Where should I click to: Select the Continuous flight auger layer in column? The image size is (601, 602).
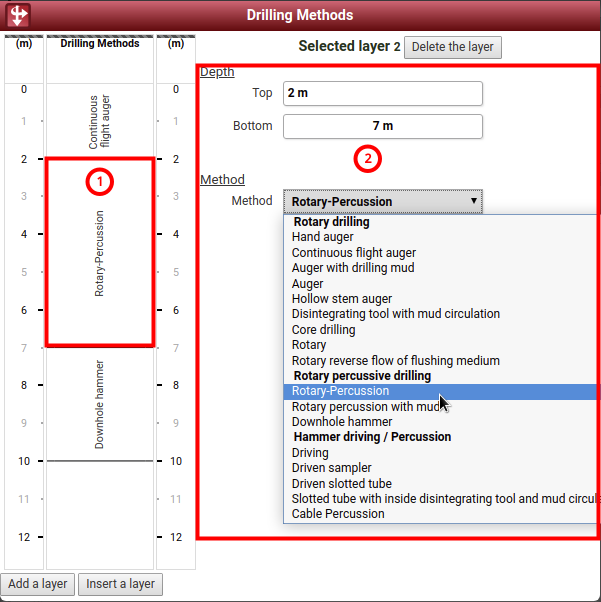(99, 120)
